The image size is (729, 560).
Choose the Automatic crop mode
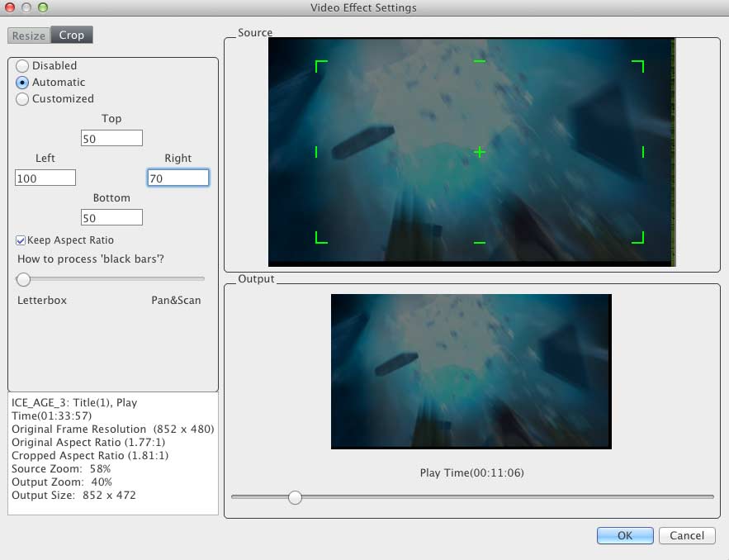pyautogui.click(x=22, y=83)
